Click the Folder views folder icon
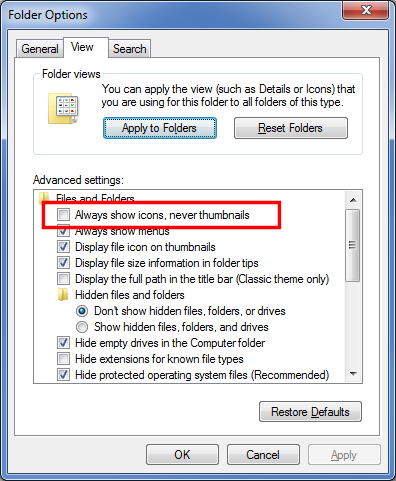 pyautogui.click(x=63, y=109)
